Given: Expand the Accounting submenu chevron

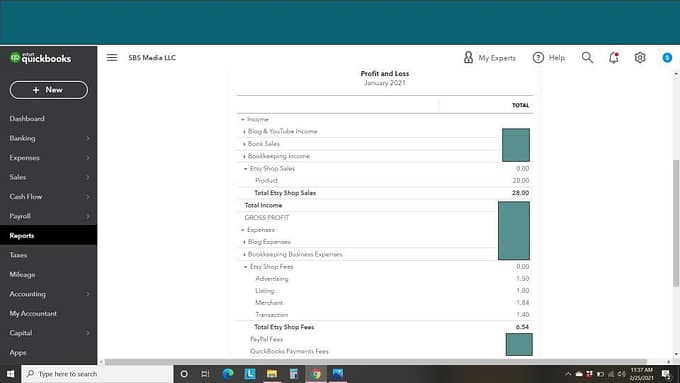Looking at the screenshot, I should 88,294.
